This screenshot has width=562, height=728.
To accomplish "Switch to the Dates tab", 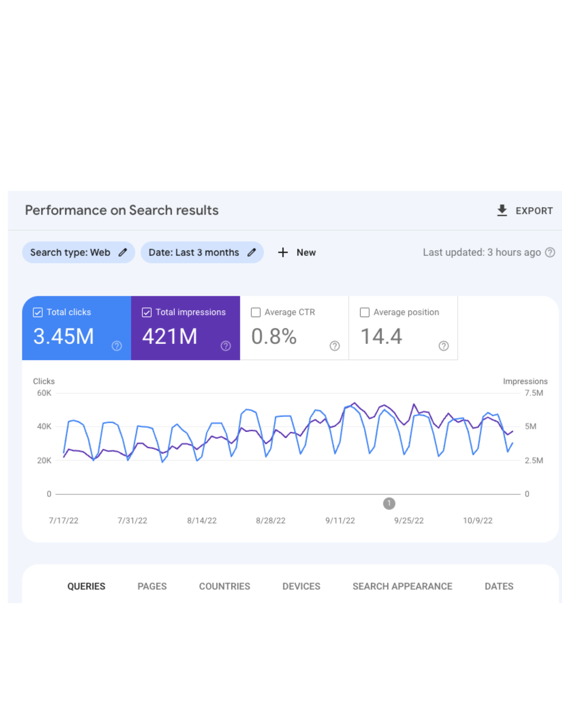I will (x=499, y=586).
